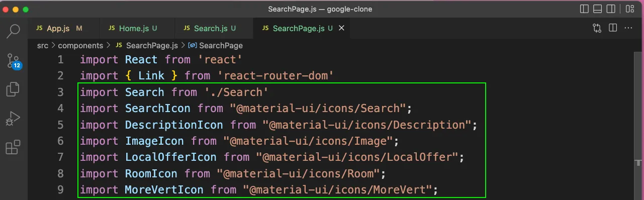Click MoreVertIcon identifier on line 9

(x=164, y=189)
